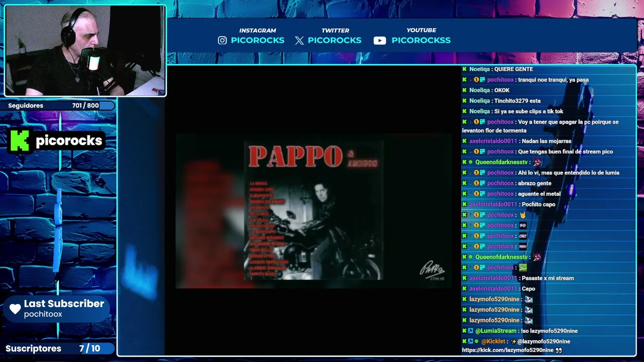Click the rock-horns hand emoji from pochitoox

coord(522,215)
